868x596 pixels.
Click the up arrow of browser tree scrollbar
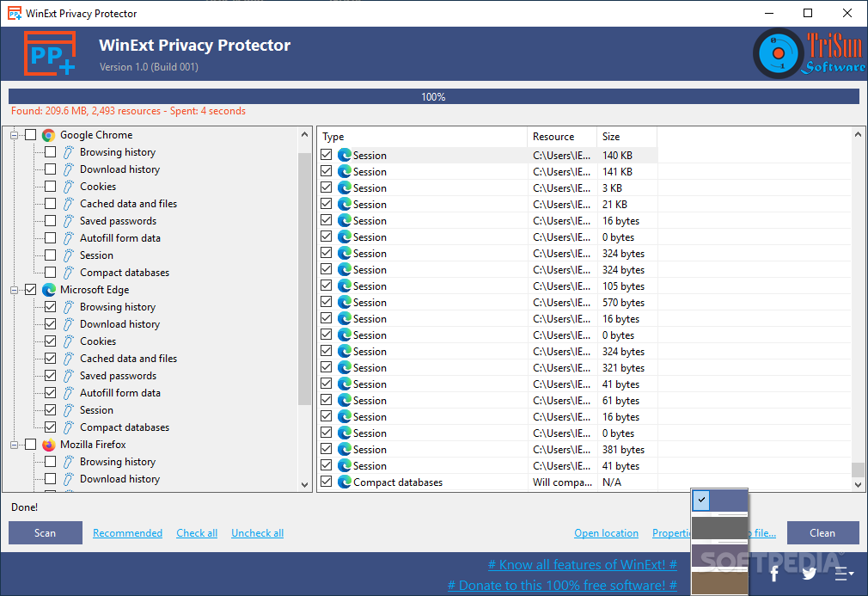(304, 135)
